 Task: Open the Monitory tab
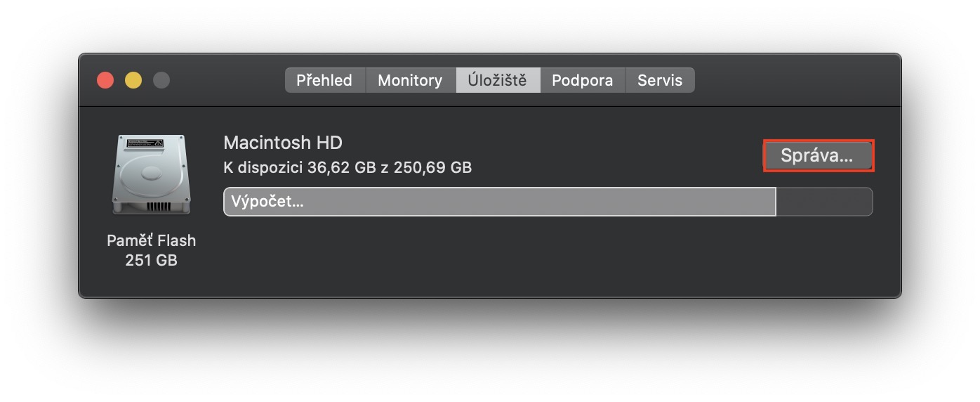point(410,80)
